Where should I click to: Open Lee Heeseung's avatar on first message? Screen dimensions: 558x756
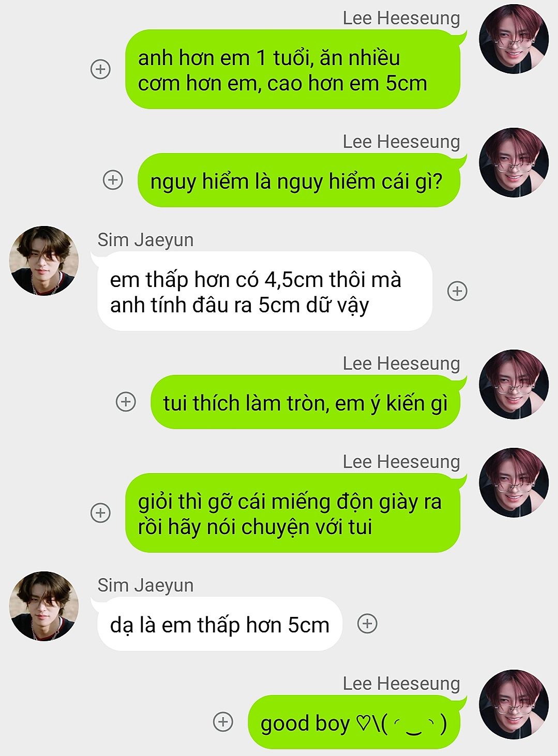[x=514, y=39]
